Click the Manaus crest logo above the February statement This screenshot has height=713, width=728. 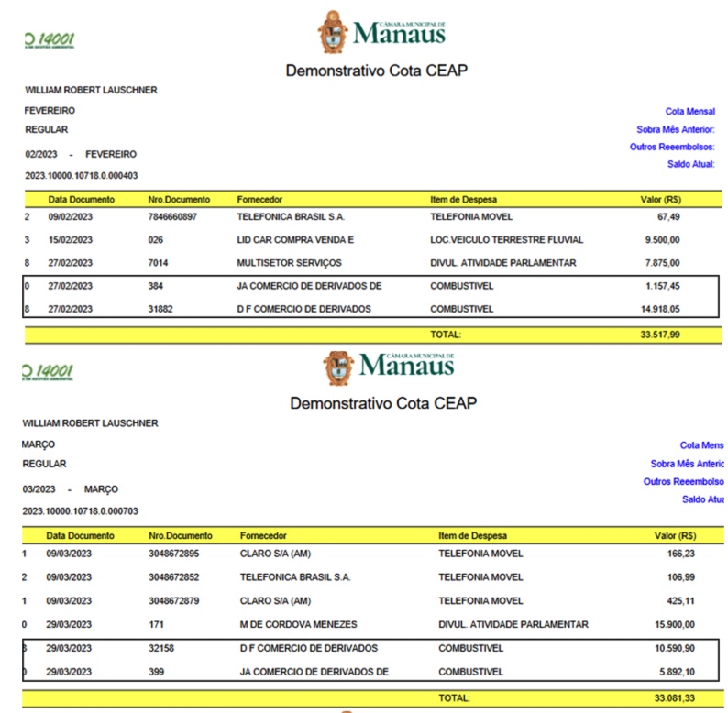click(x=334, y=32)
